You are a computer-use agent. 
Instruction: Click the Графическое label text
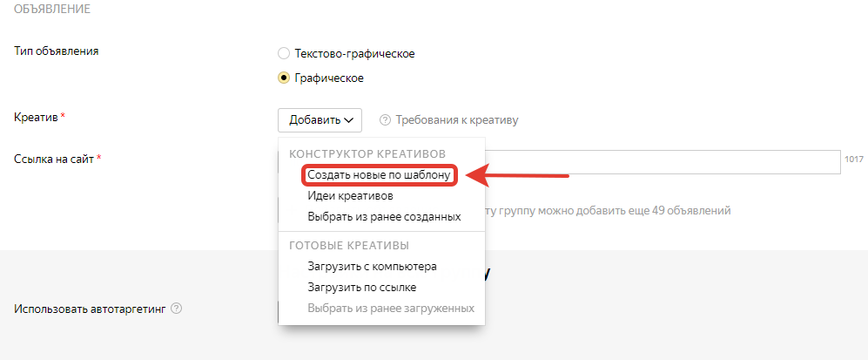tap(329, 78)
